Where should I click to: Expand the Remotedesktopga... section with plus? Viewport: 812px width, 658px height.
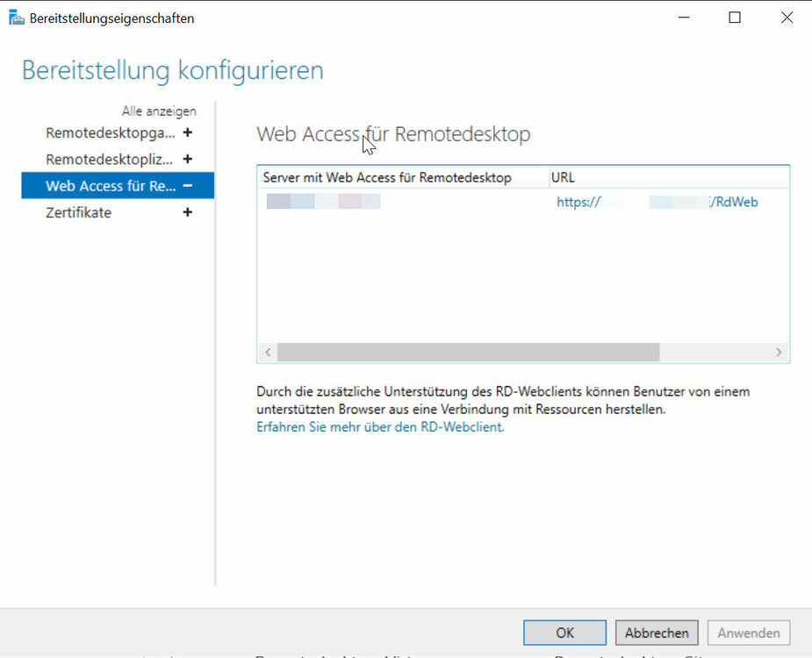[x=187, y=133]
